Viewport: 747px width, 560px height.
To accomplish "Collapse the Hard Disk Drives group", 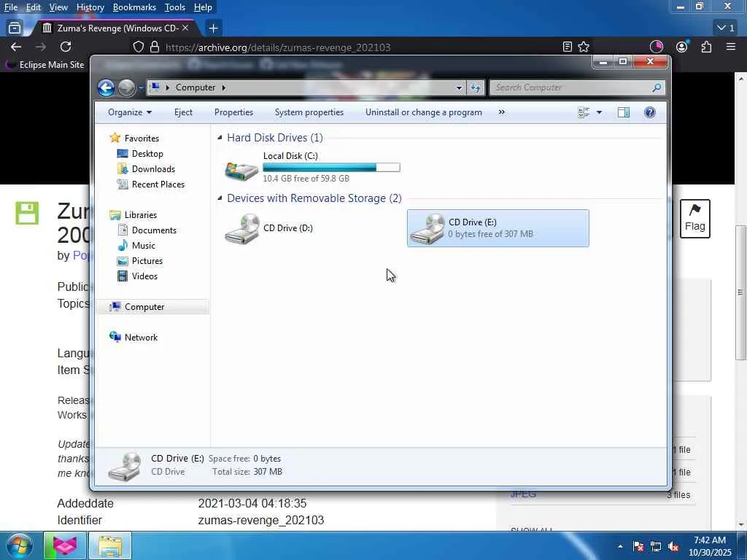I will [x=220, y=138].
